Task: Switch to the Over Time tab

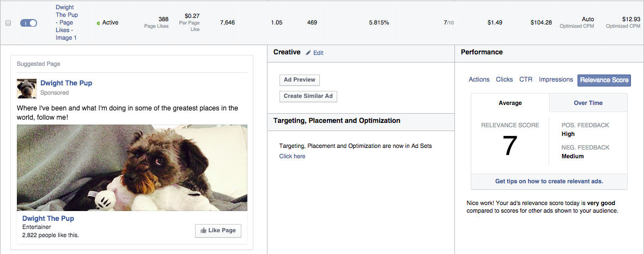Action: pyautogui.click(x=588, y=103)
